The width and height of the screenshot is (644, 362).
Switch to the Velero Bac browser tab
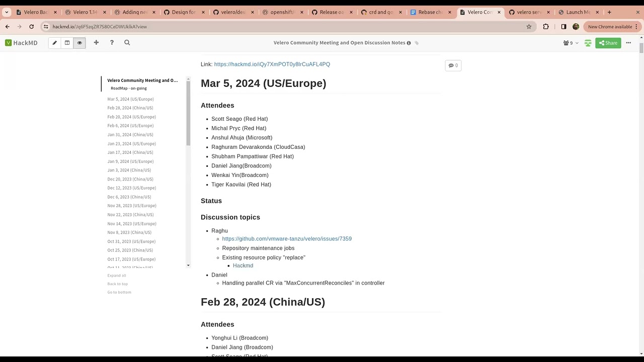point(36,12)
